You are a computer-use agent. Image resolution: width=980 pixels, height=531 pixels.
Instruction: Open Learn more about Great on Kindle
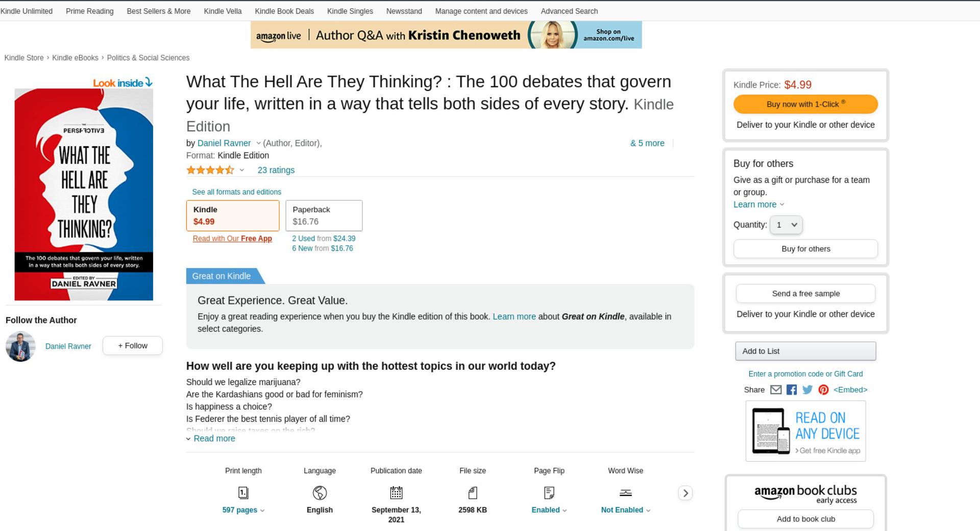click(514, 317)
